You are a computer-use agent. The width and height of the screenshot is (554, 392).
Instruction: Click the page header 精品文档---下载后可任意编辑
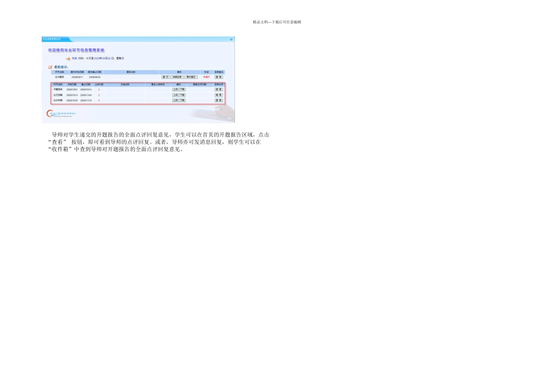point(277,22)
